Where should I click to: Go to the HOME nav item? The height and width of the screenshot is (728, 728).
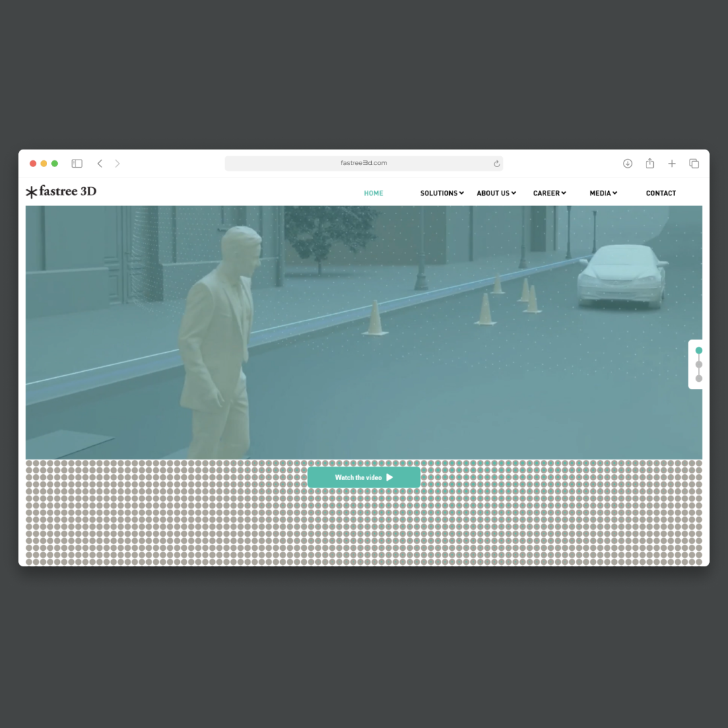pos(373,193)
